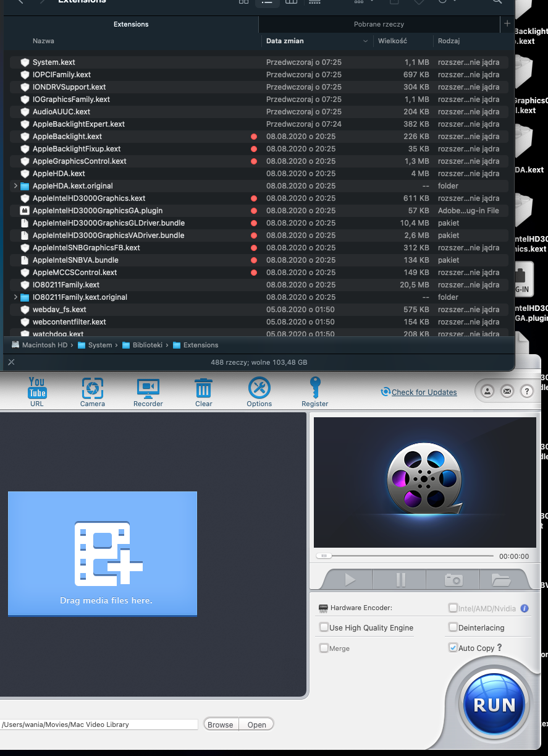Sort by the Nazwa column header
The height and width of the screenshot is (756, 548).
tap(43, 41)
